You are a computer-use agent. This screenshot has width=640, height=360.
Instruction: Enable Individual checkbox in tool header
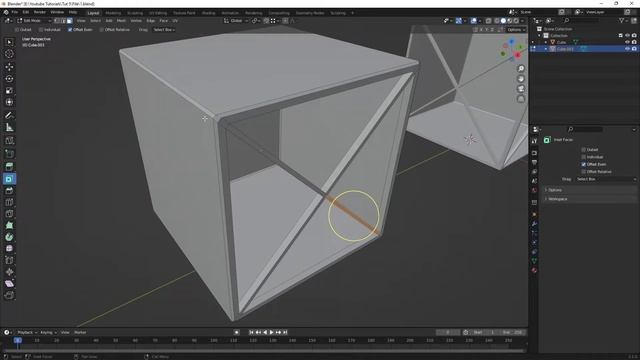coord(41,30)
